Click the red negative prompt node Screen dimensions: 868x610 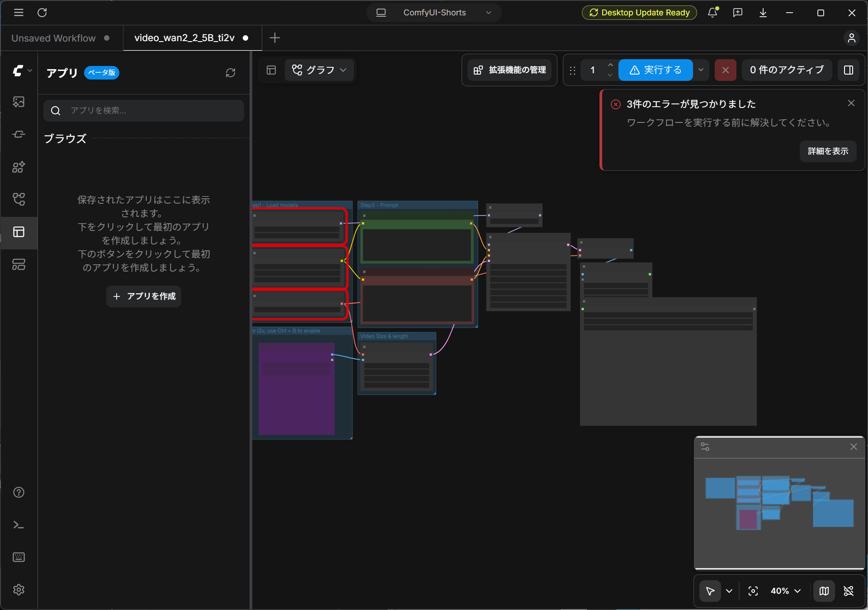[x=417, y=296]
